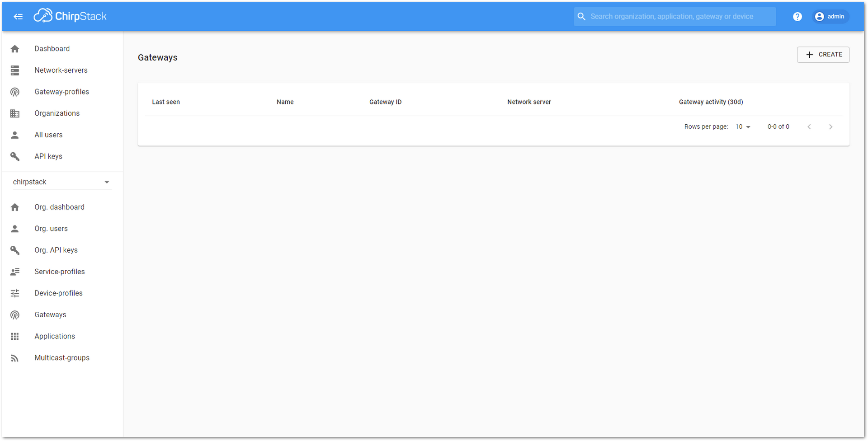Click the search magnifier icon
The height and width of the screenshot is (441, 868).
(x=581, y=17)
